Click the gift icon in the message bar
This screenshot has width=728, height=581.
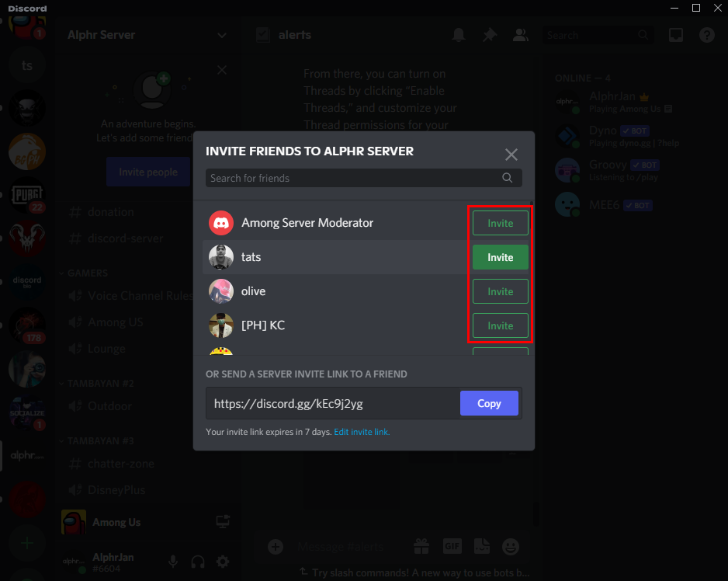[x=421, y=547]
